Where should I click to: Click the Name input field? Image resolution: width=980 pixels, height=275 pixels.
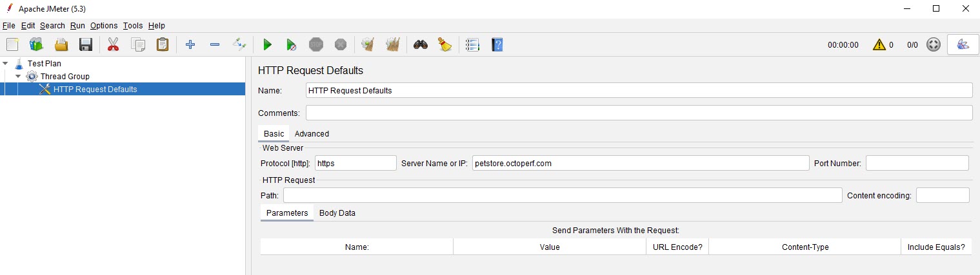point(639,90)
